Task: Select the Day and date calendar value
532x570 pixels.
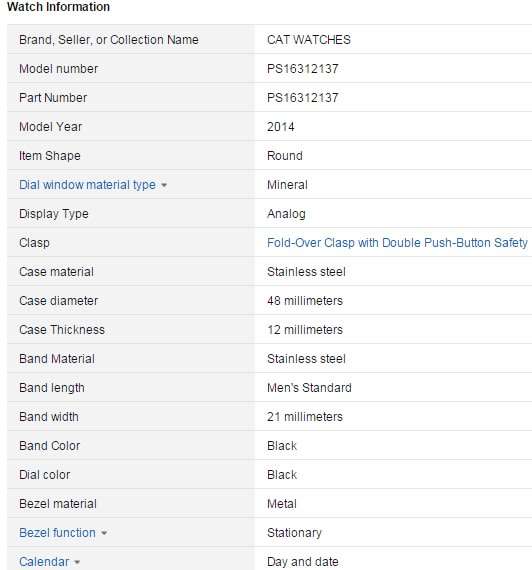Action: point(303,562)
